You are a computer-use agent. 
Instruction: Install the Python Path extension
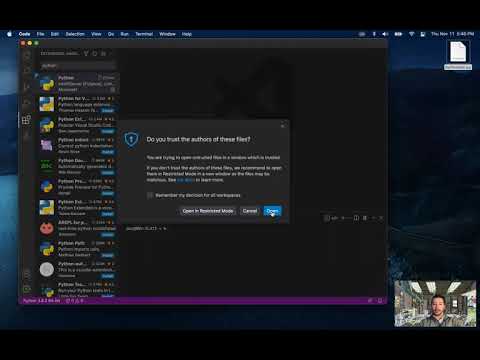(108, 255)
